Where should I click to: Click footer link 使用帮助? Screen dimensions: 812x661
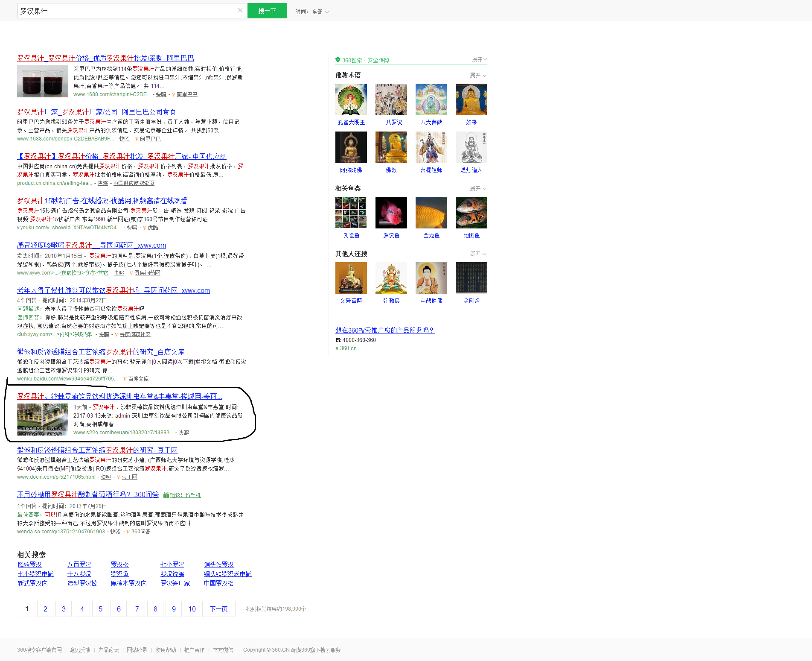[166, 650]
